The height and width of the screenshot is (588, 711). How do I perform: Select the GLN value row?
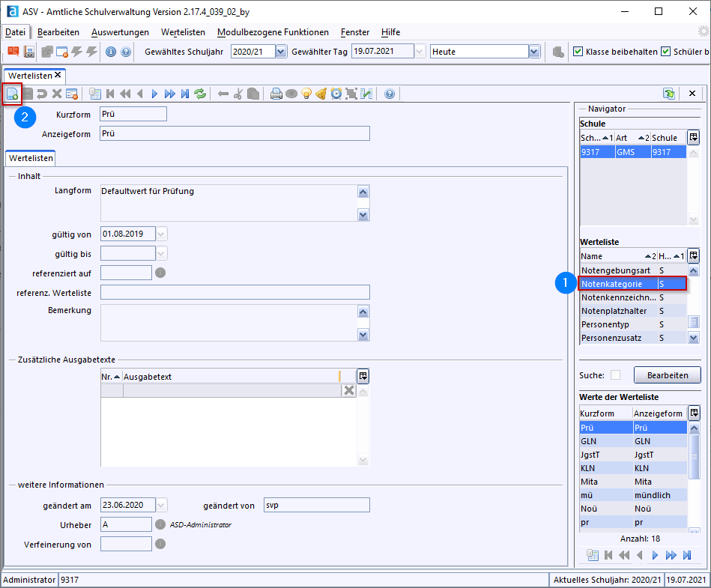pos(633,441)
